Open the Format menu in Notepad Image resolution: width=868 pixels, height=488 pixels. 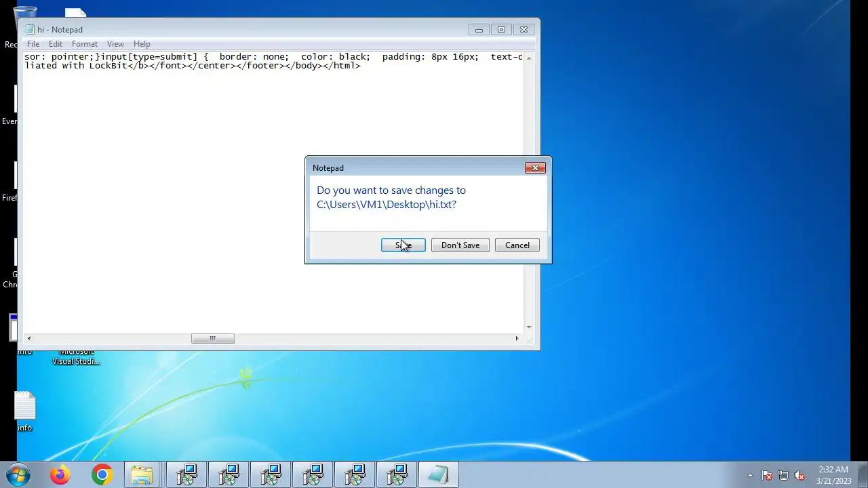[x=85, y=44]
